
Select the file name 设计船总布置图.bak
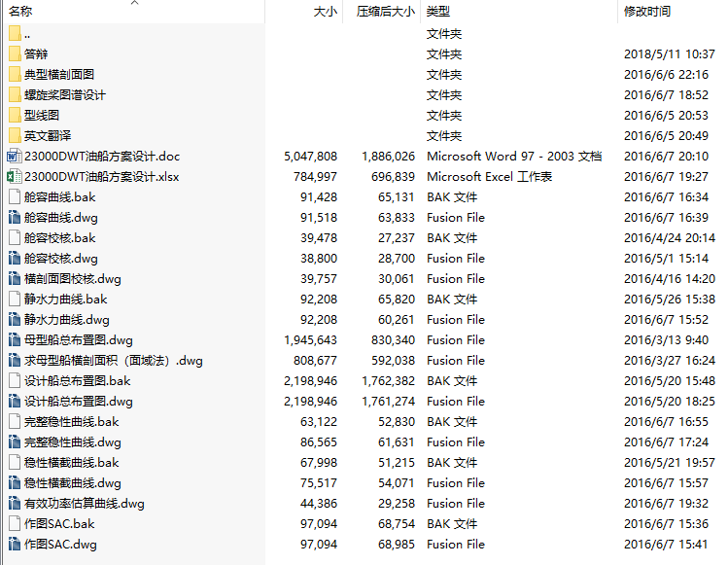coord(77,381)
